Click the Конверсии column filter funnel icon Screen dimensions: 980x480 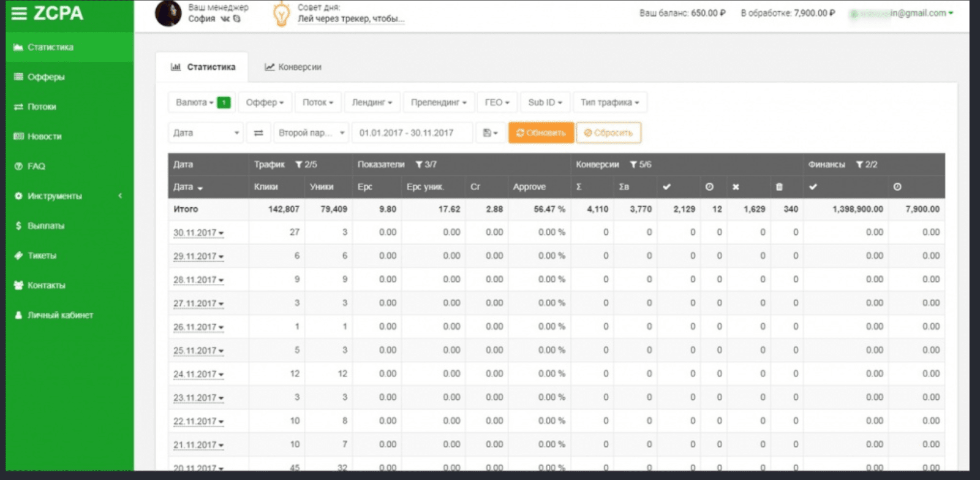pyautogui.click(x=633, y=165)
